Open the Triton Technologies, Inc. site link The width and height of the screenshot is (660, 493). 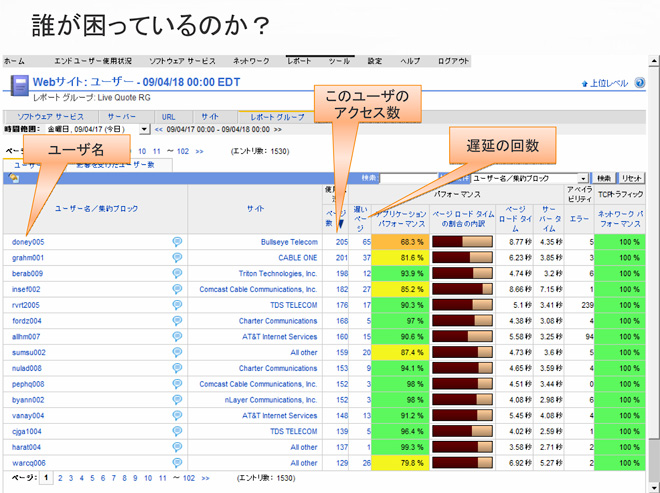(x=278, y=274)
